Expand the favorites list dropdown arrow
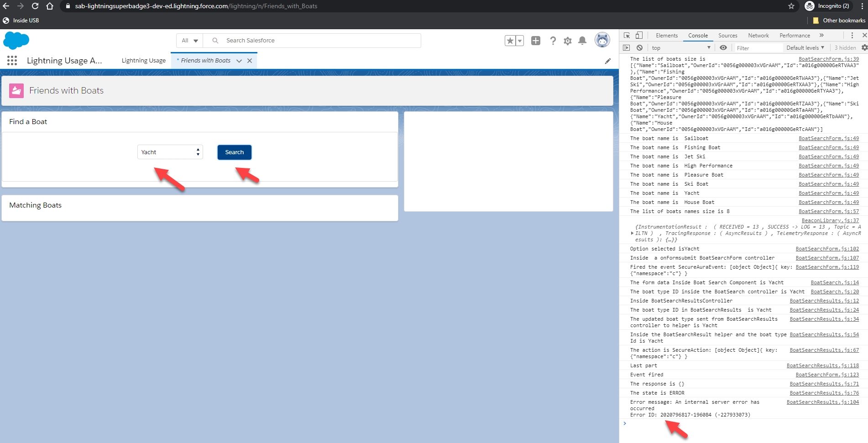The width and height of the screenshot is (868, 443). [519, 41]
